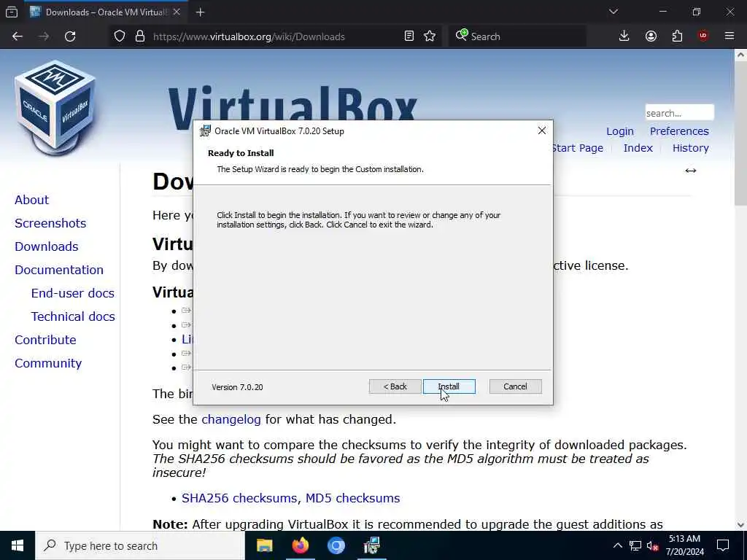Click the Firefox search box
747x560 pixels.
pyautogui.click(x=517, y=36)
